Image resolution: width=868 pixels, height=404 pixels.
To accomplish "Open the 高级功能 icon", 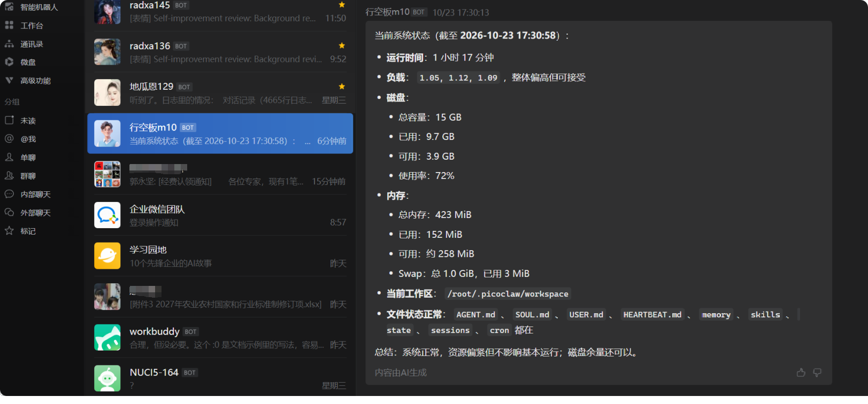I will coord(9,80).
